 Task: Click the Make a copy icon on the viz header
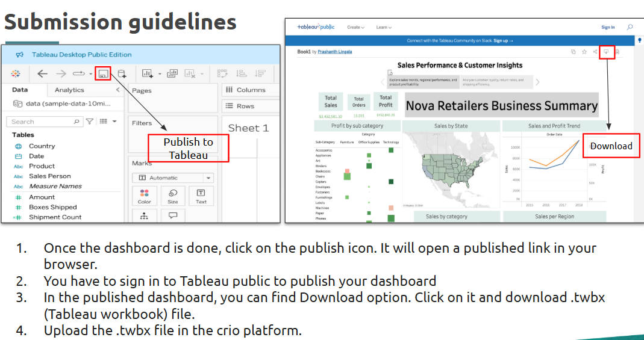point(574,52)
